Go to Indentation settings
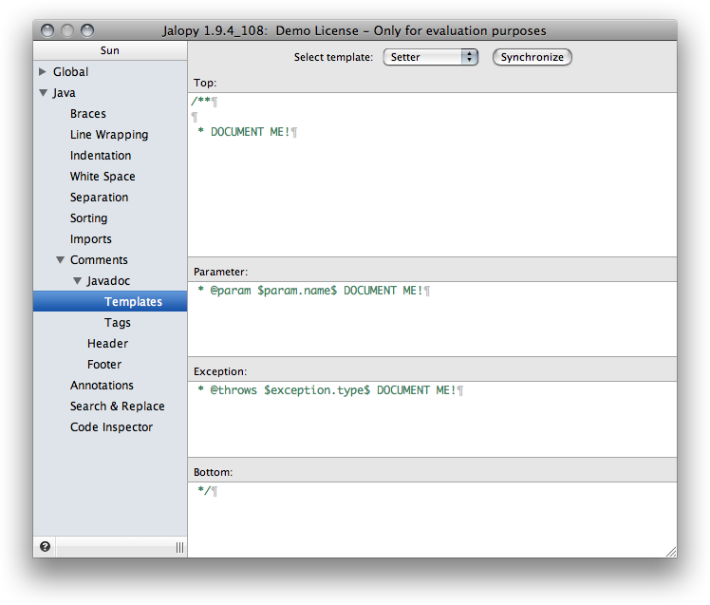The height and width of the screenshot is (605, 710). click(101, 155)
